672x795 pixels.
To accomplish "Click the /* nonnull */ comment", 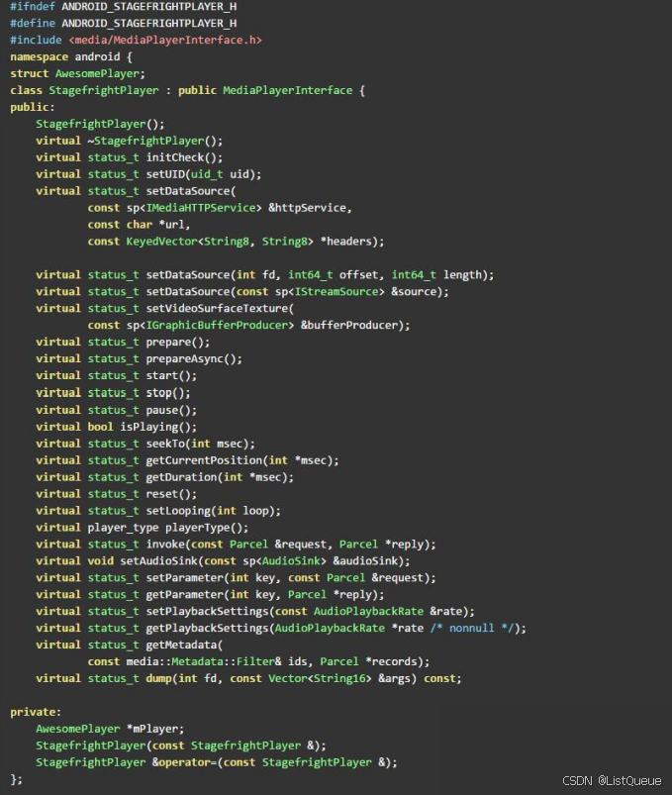I will click(x=472, y=627).
